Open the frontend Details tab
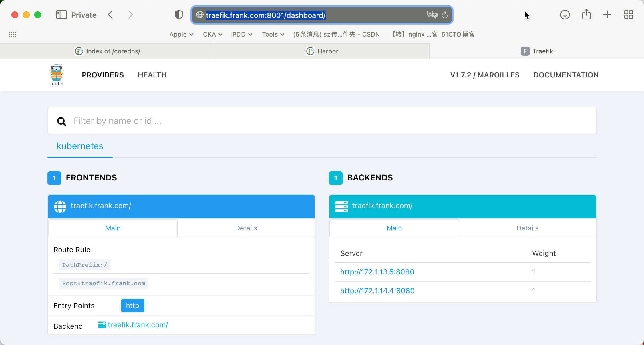644x345 pixels. pyautogui.click(x=246, y=228)
